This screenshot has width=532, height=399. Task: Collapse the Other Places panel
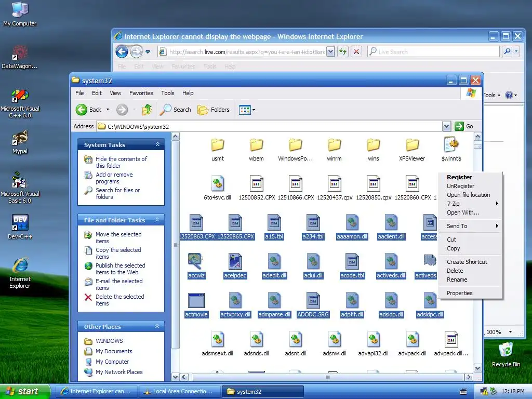click(157, 326)
